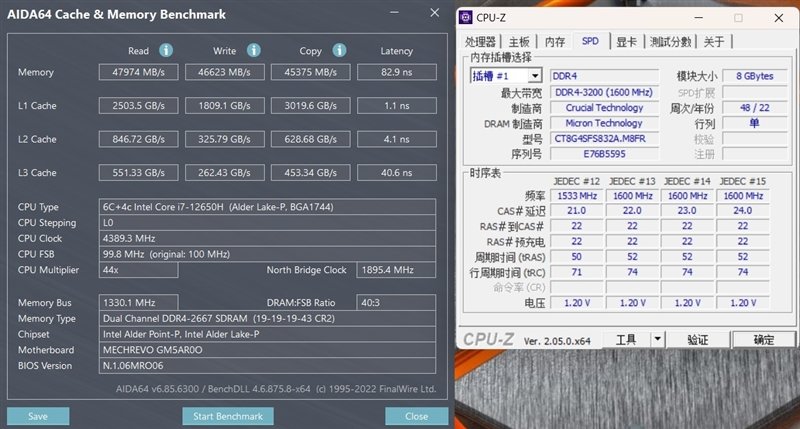800x429 pixels.
Task: Click the North Bridge Clock value 1895.4 MHz
Action: coord(396,270)
